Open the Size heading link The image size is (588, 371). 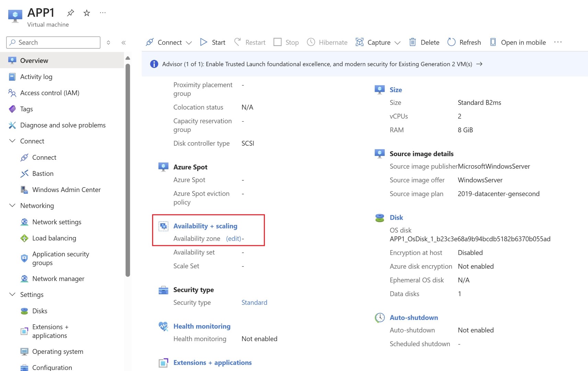[x=396, y=90]
